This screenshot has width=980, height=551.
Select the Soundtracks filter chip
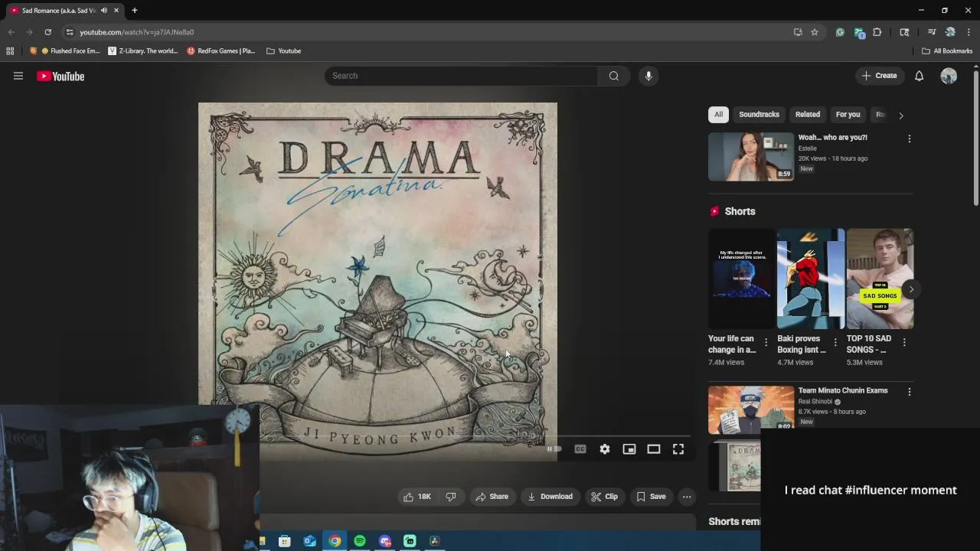pos(759,115)
